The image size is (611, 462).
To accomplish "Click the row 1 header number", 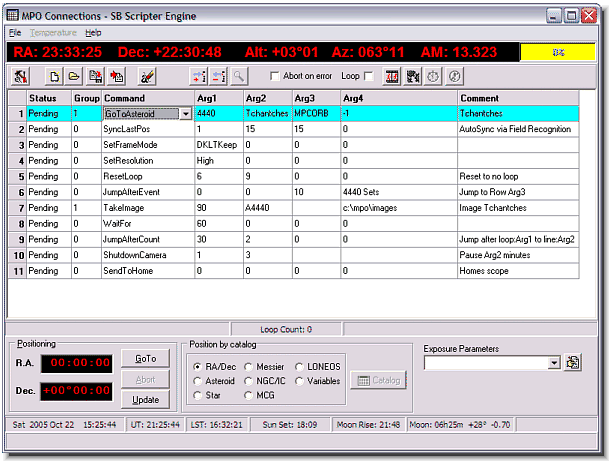I will tap(18, 114).
